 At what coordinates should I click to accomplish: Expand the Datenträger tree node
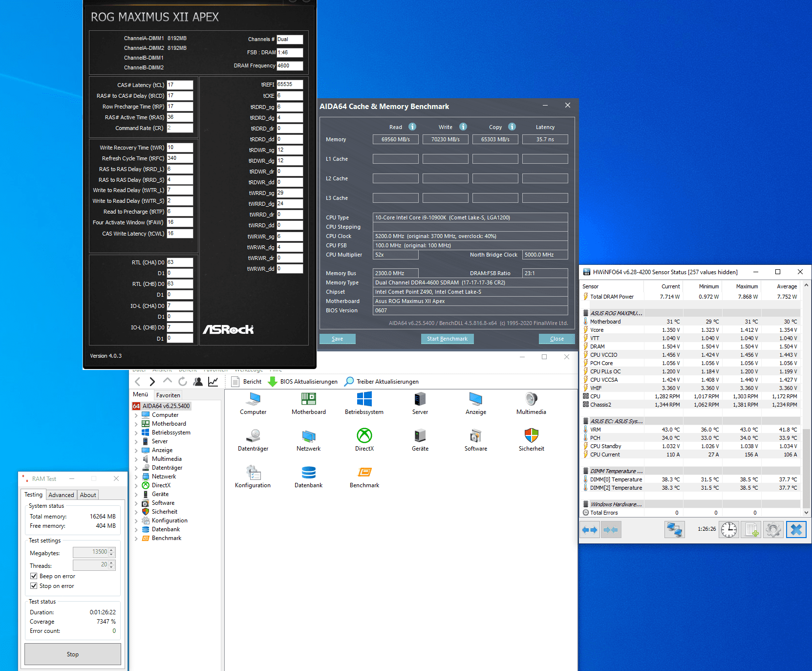click(136, 468)
